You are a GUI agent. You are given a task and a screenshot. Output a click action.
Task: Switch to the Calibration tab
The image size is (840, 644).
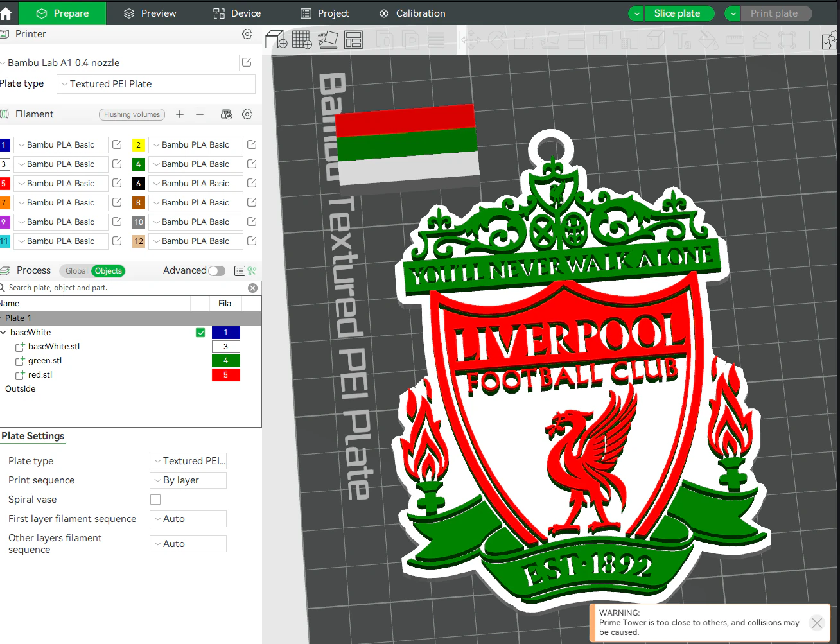[412, 13]
